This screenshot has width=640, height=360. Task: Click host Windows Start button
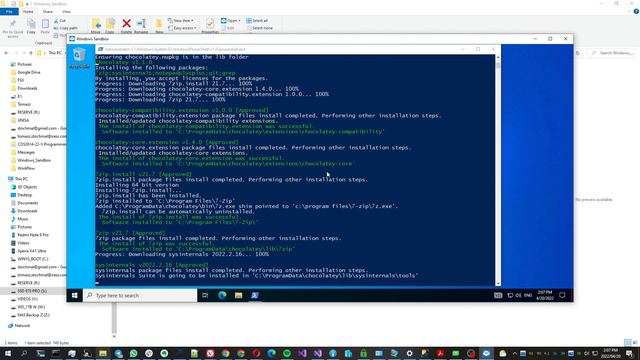tap(8, 353)
